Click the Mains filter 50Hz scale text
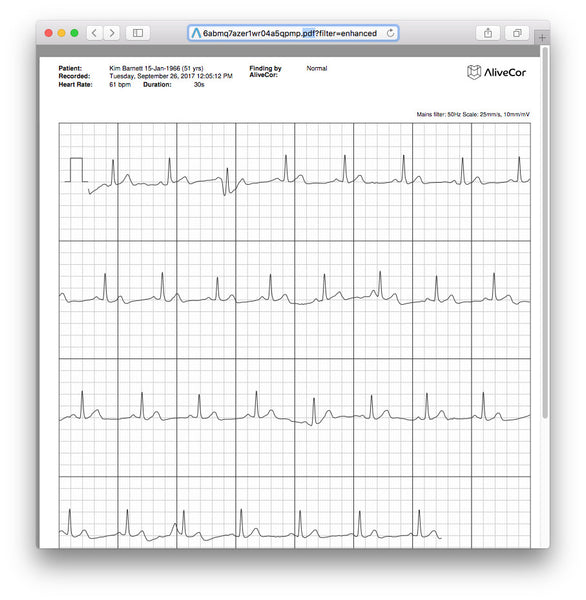This screenshot has height=600, width=586. pyautogui.click(x=473, y=114)
